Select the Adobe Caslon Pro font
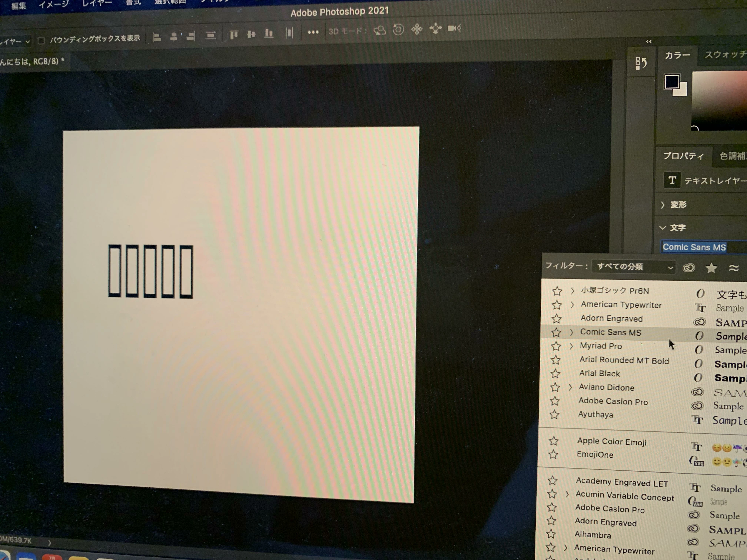Image resolution: width=747 pixels, height=560 pixels. (x=613, y=401)
